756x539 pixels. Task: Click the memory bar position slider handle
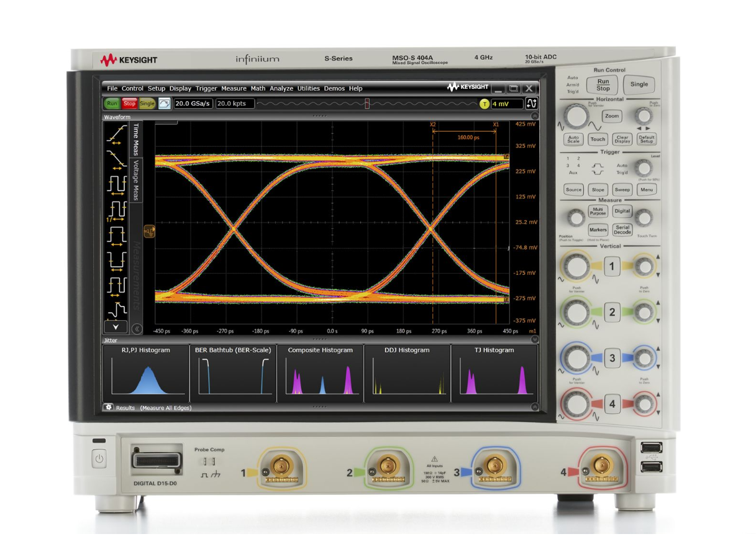367,104
